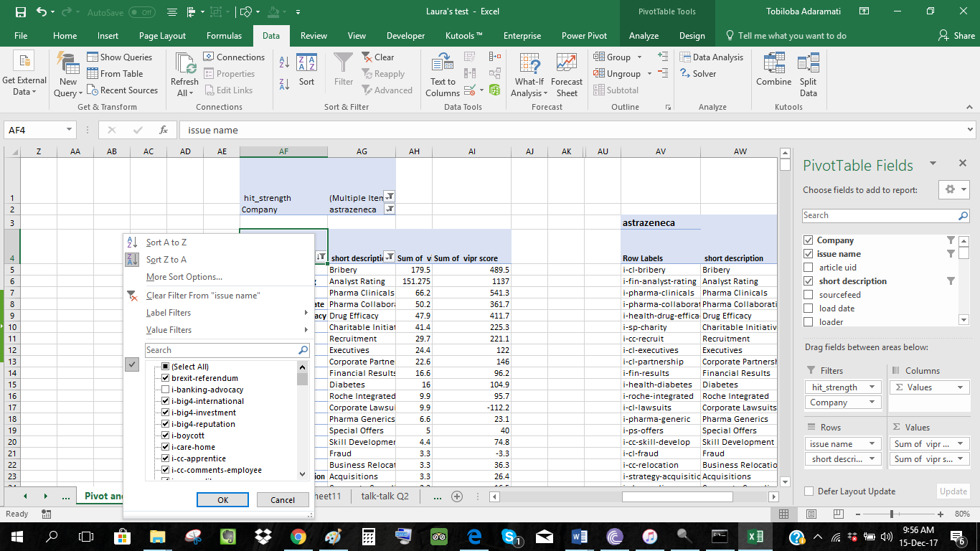This screenshot has height=551, width=980.
Task: Open short description column filter dropdown
Action: coord(390,257)
